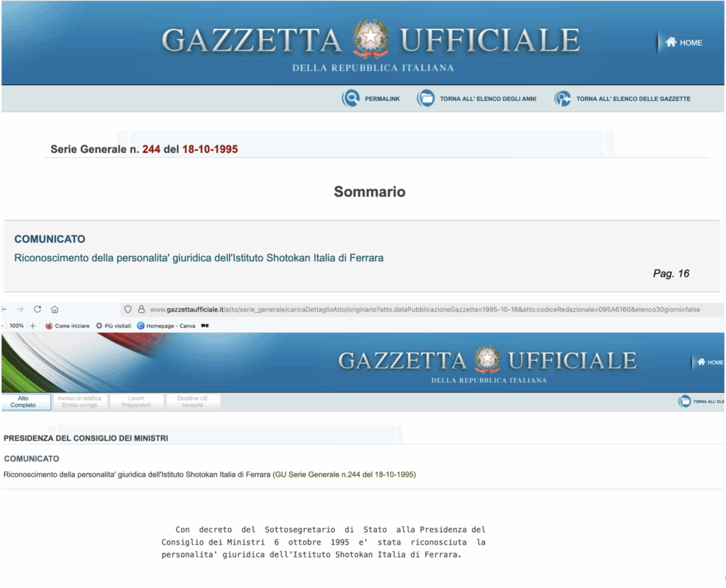This screenshot has width=726, height=588.
Task: Open the Riconoscimento link in the Sommario box
Action: (199, 258)
